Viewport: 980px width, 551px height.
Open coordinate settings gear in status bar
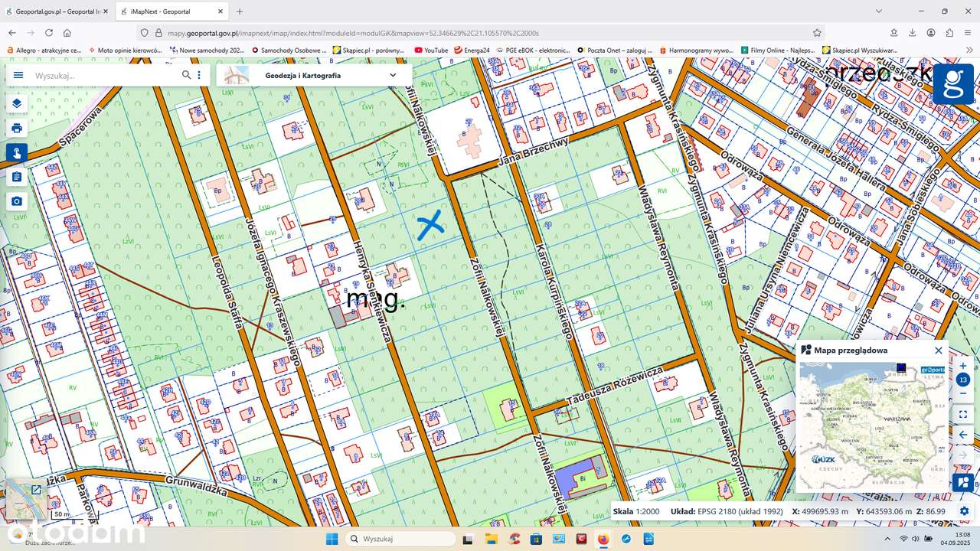click(964, 511)
